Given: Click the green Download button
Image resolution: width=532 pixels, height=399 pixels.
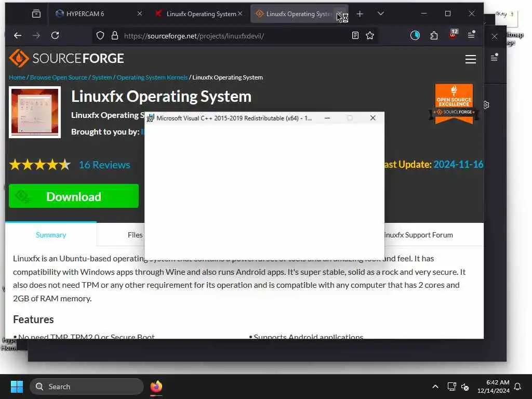Looking at the screenshot, I should pos(74,196).
